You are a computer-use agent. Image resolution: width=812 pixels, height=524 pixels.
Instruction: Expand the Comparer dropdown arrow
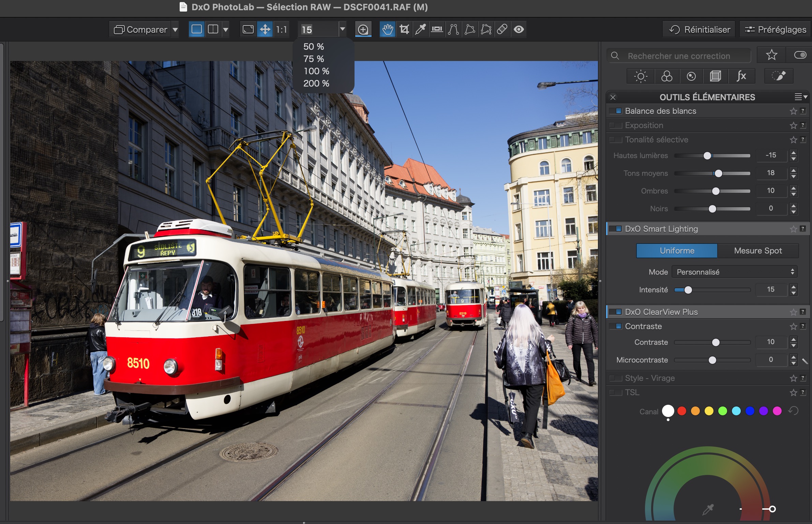[x=175, y=30]
